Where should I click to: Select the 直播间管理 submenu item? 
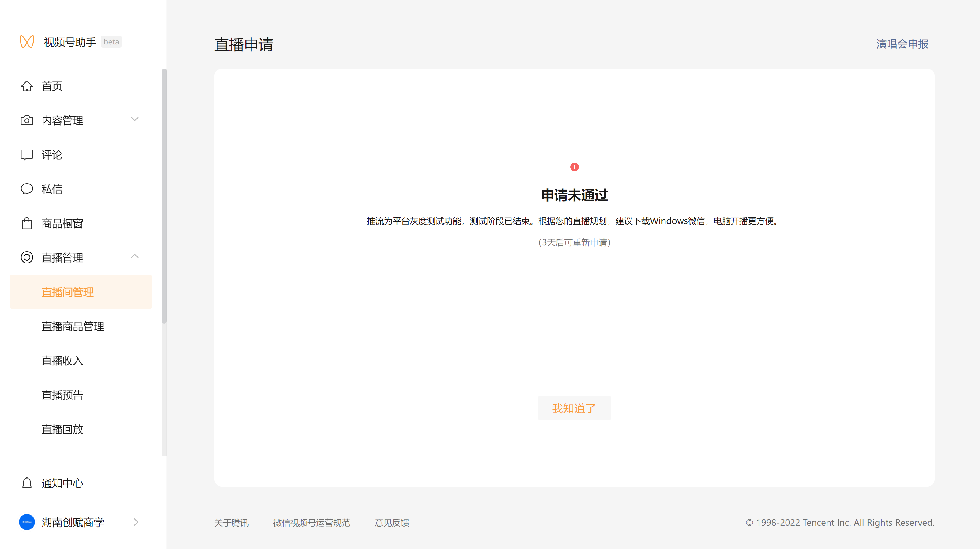[81, 292]
